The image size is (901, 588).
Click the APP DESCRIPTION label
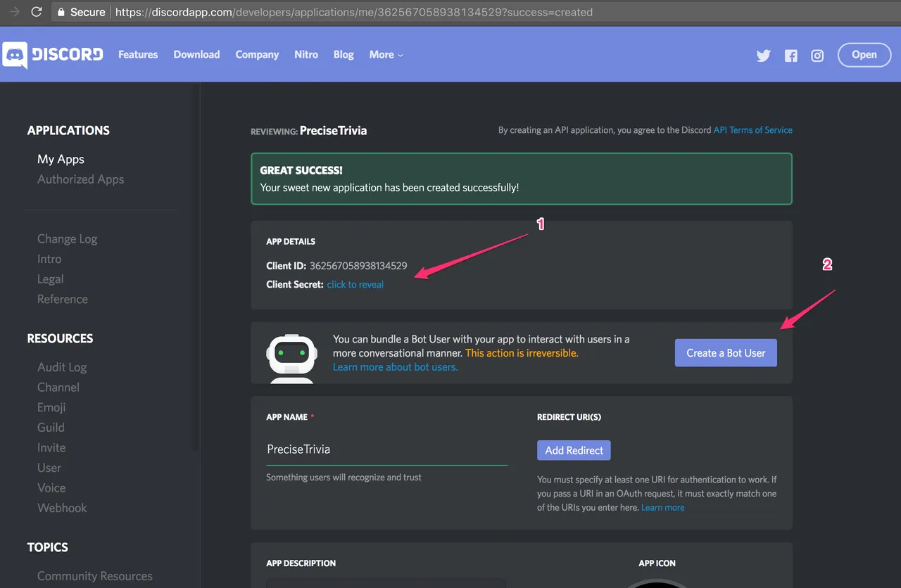click(301, 563)
